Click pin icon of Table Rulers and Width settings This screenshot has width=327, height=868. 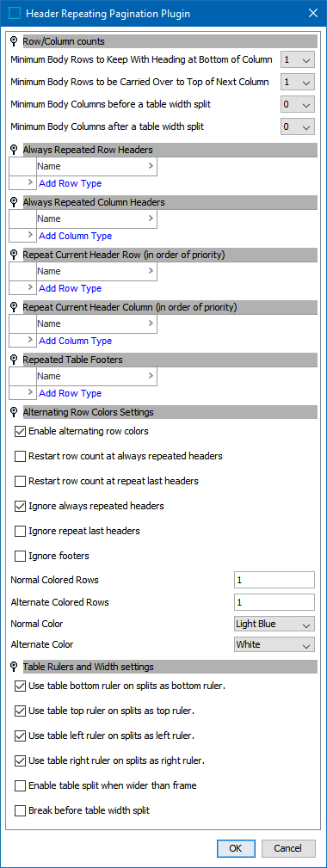(15, 667)
